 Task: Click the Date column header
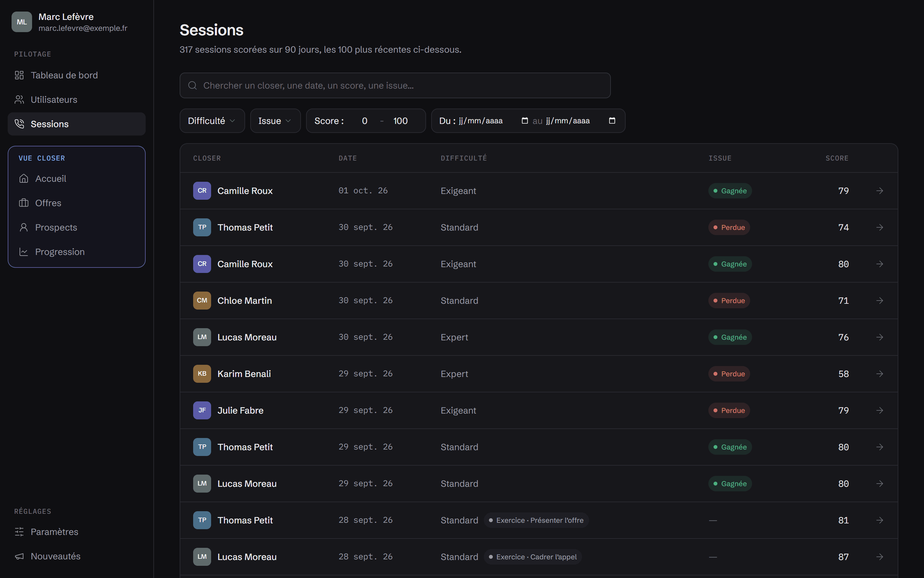347,158
